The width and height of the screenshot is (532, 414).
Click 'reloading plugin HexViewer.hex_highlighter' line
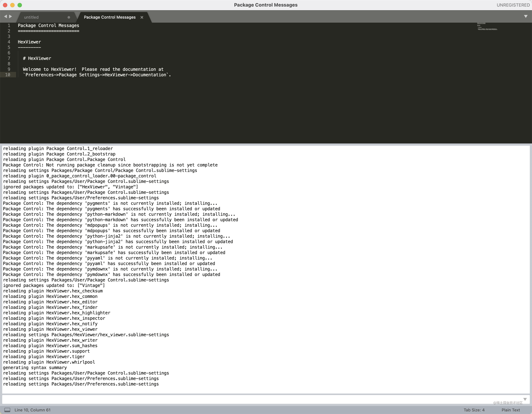point(57,313)
